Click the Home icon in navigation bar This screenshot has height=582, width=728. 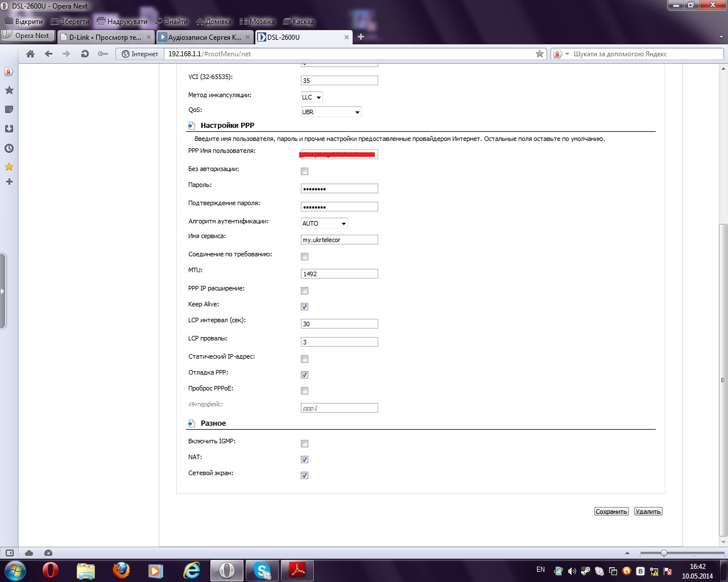(x=31, y=54)
